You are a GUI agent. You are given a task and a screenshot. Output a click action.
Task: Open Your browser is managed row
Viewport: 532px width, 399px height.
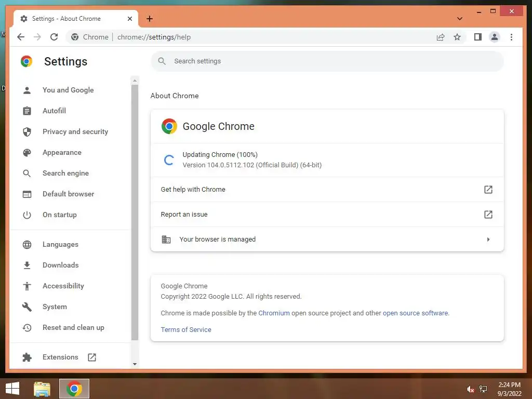click(327, 239)
